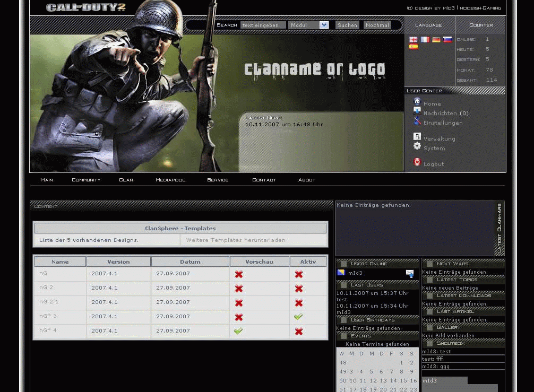Click the Vorschau red X for nG 2
This screenshot has height=392, width=534.
[239, 289]
